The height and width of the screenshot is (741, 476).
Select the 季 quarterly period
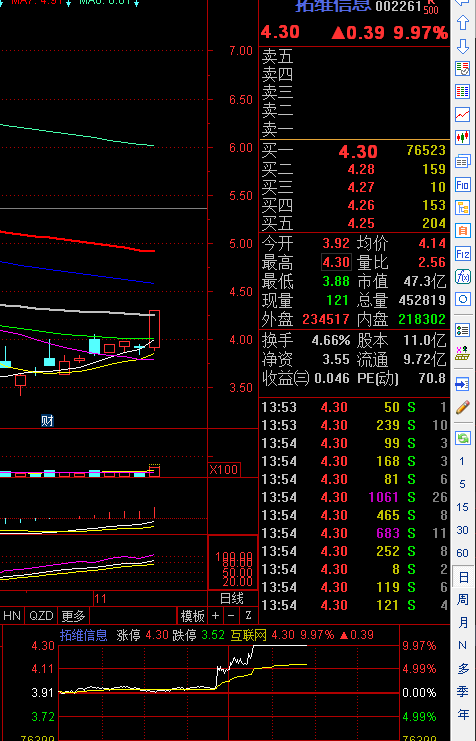coord(463,692)
